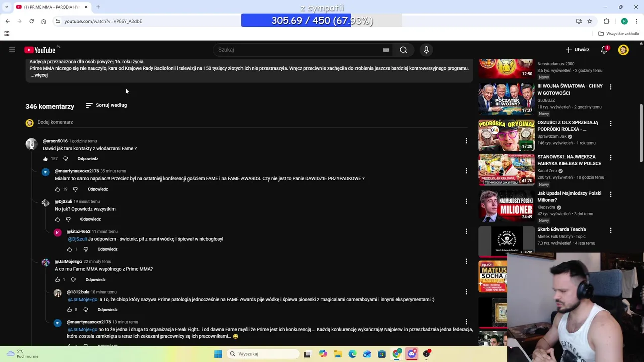
Task: Open Sortuj według sort dropdown
Action: 106,105
